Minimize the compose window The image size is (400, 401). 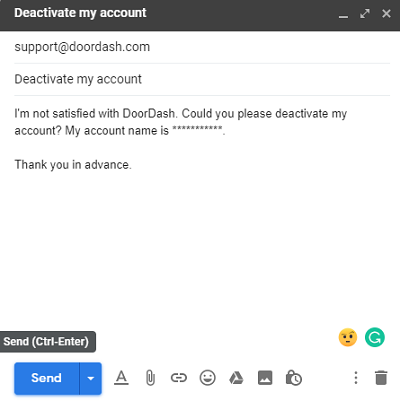[343, 14]
